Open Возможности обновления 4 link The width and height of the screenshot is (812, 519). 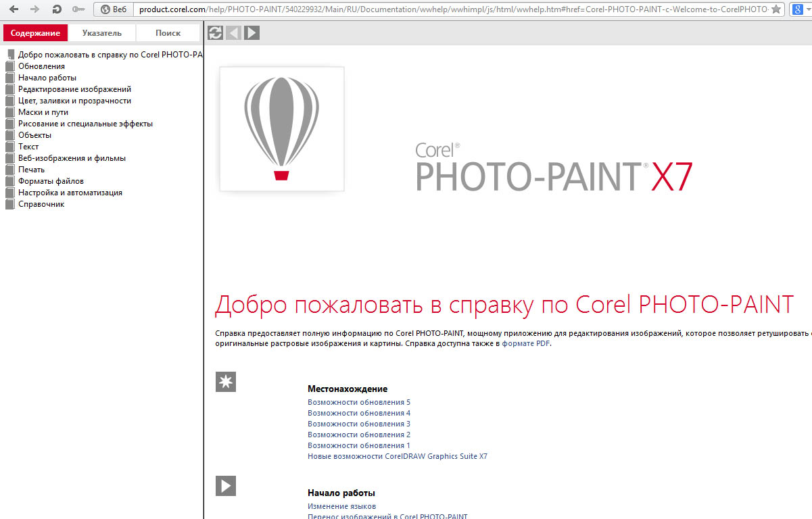[359, 413]
